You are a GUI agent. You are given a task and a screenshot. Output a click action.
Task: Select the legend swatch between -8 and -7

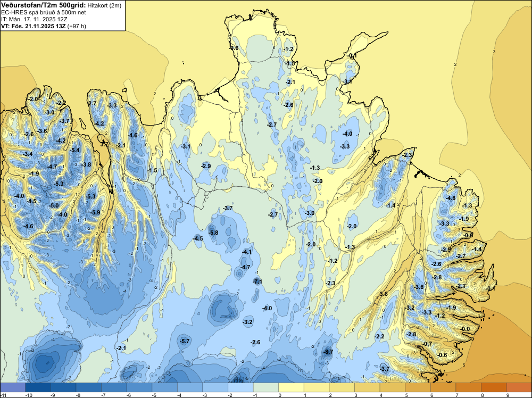pos(88,387)
